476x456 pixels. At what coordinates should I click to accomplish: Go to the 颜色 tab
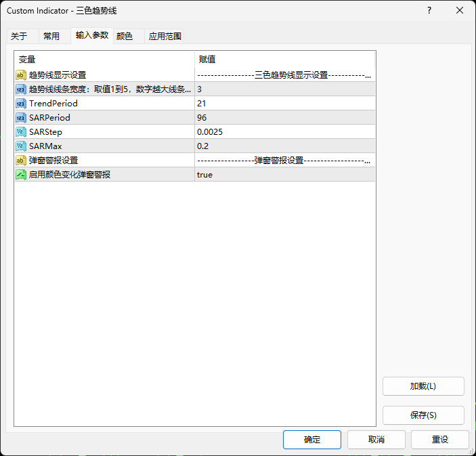[125, 37]
